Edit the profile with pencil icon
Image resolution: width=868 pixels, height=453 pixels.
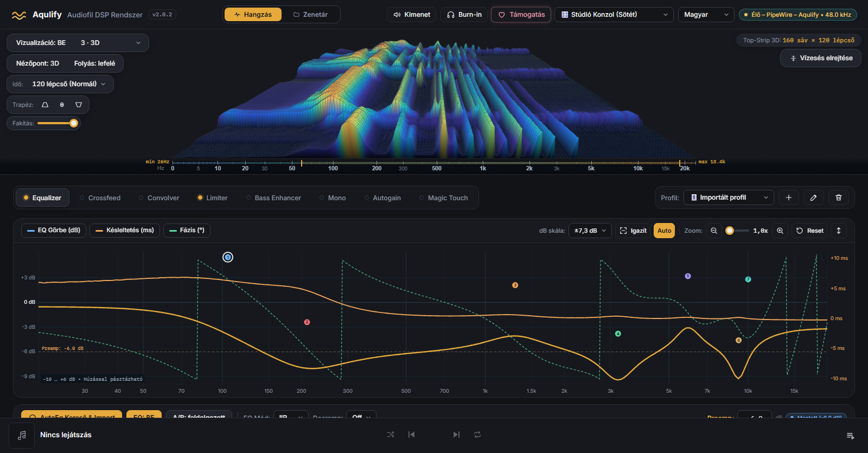tap(814, 197)
